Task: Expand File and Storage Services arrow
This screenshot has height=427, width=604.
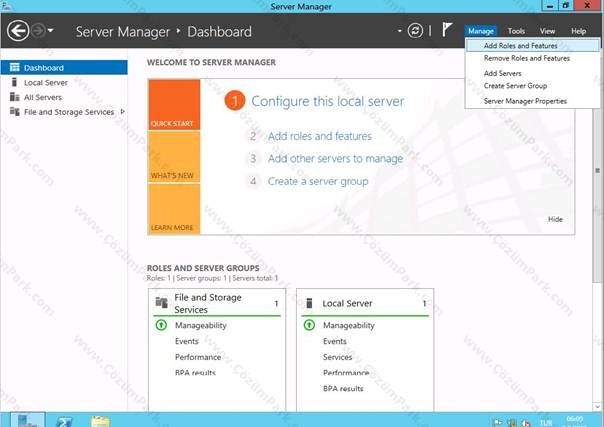Action: coord(122,112)
